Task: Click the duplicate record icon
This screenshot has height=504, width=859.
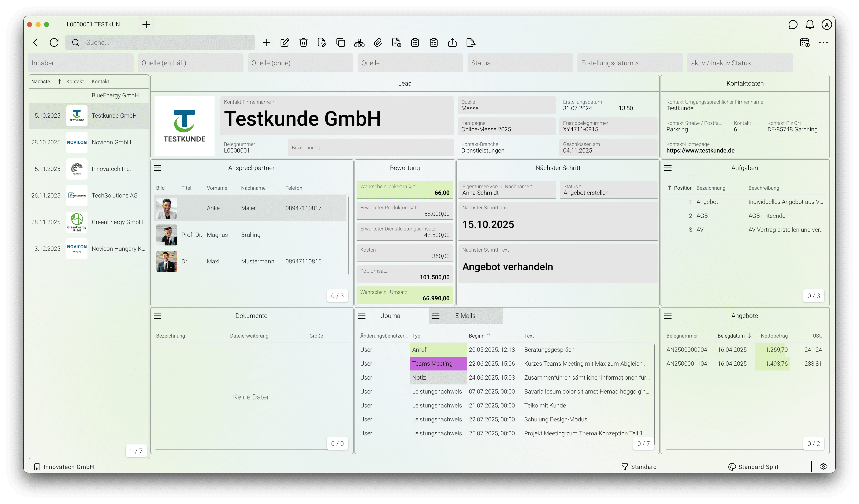Action: pyautogui.click(x=341, y=43)
